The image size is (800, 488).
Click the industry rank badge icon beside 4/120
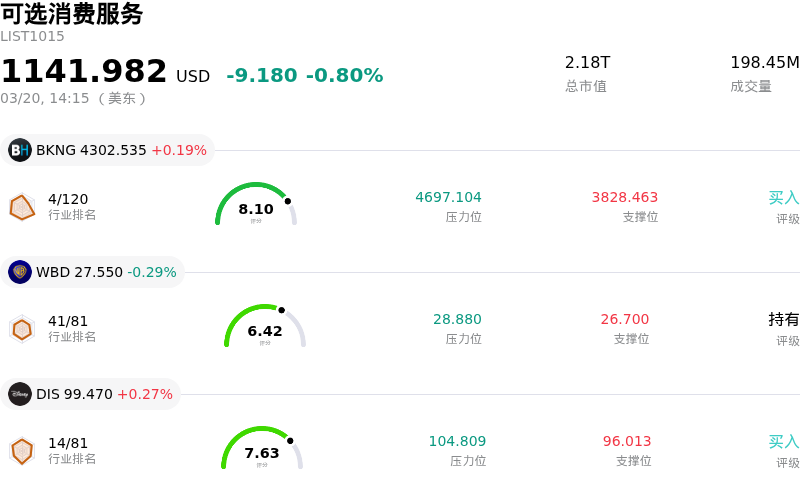click(x=22, y=207)
